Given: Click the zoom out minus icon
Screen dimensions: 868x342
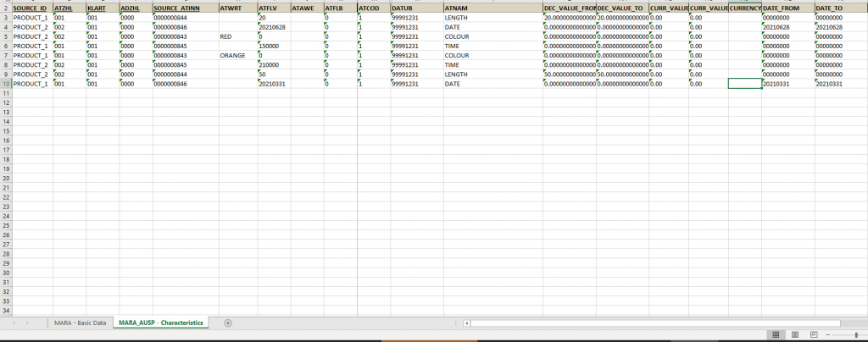Looking at the screenshot, I should (x=828, y=335).
